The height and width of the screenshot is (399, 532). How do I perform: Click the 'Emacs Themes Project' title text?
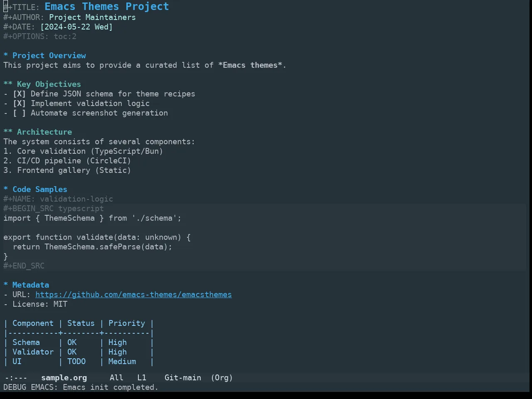coord(107,7)
